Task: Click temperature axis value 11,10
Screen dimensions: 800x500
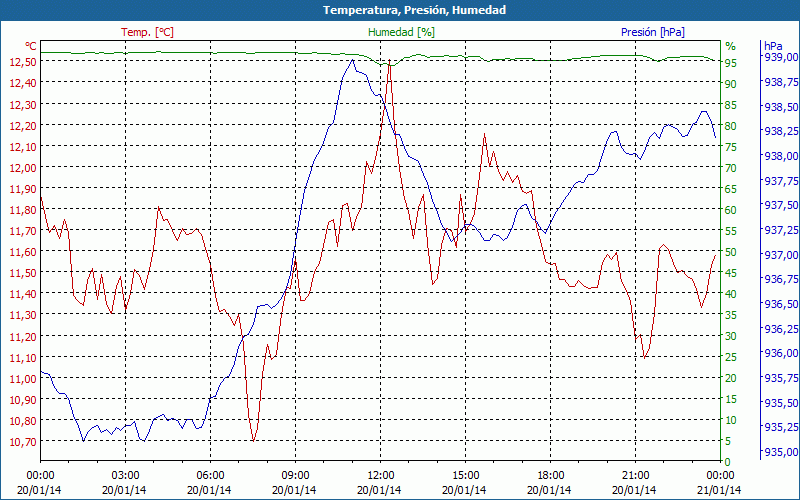Action: (x=23, y=357)
